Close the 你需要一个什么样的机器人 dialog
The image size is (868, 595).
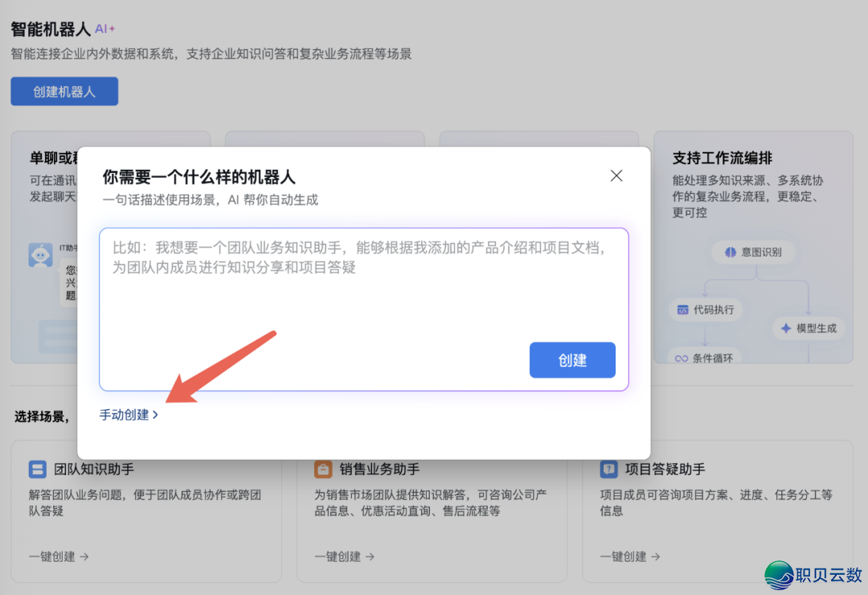(616, 175)
